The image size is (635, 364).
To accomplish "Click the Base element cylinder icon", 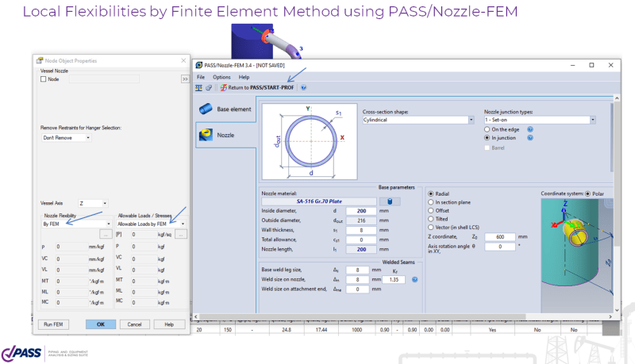I will tap(206, 109).
